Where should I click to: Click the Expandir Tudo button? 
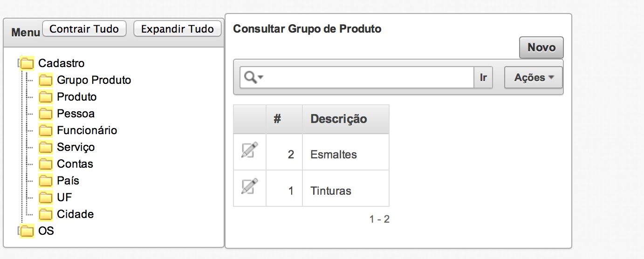click(x=177, y=29)
